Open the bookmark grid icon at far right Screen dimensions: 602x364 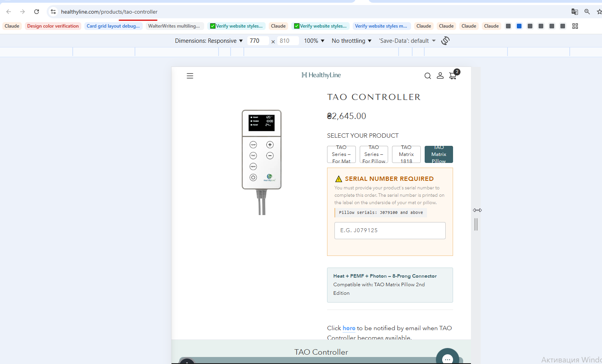click(575, 26)
